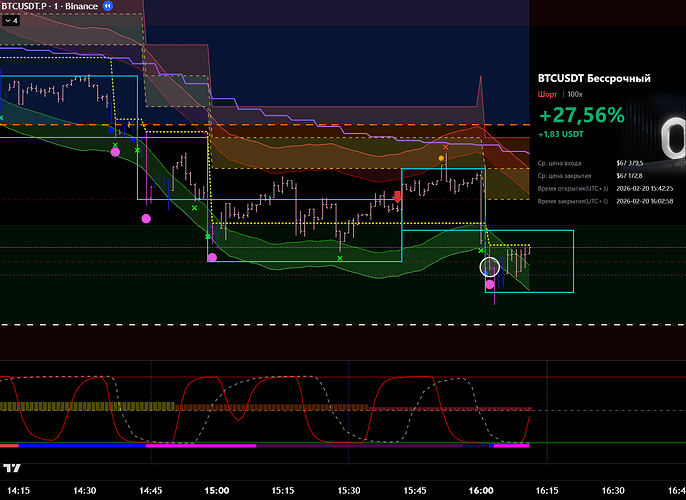Click the white circle marker on chart

489,266
